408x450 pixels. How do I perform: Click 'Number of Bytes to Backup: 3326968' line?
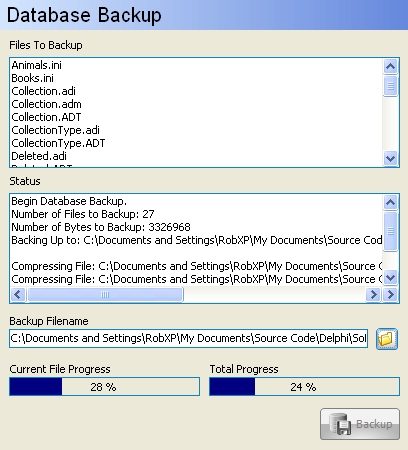click(x=101, y=227)
